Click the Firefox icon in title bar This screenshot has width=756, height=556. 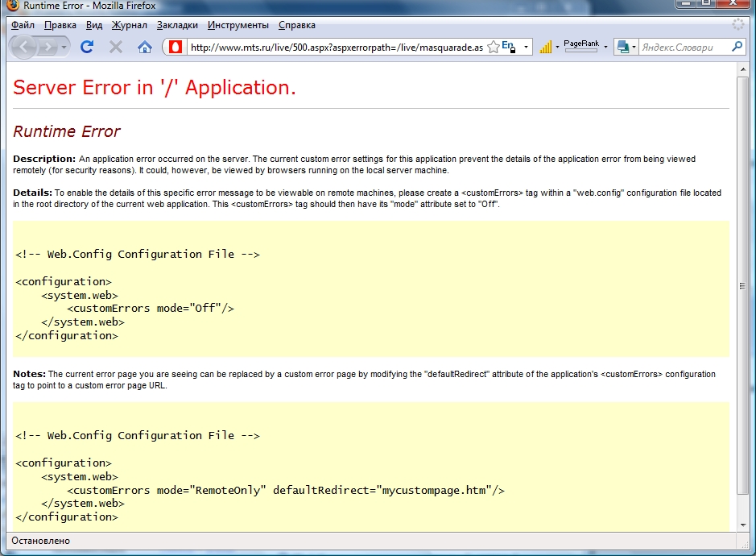(x=13, y=6)
